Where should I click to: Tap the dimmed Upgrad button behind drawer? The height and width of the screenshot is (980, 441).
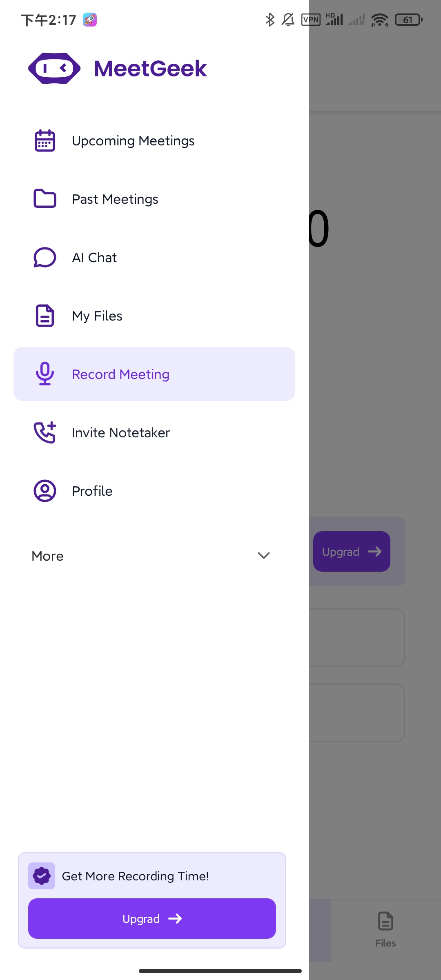point(352,551)
